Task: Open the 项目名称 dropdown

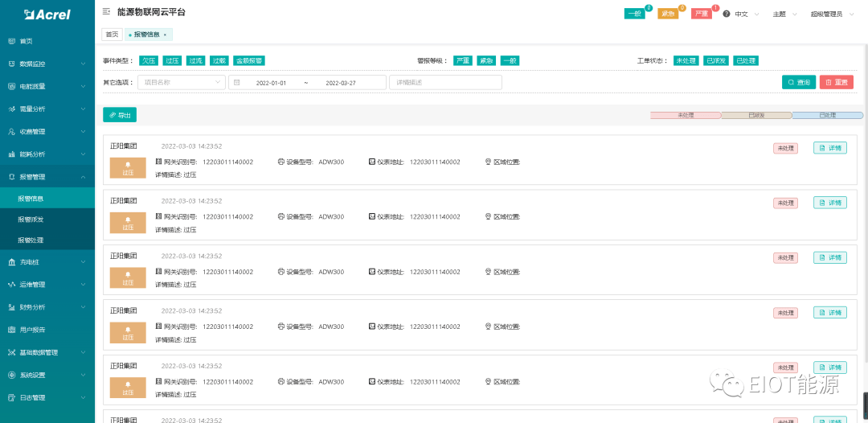Action: [x=182, y=82]
